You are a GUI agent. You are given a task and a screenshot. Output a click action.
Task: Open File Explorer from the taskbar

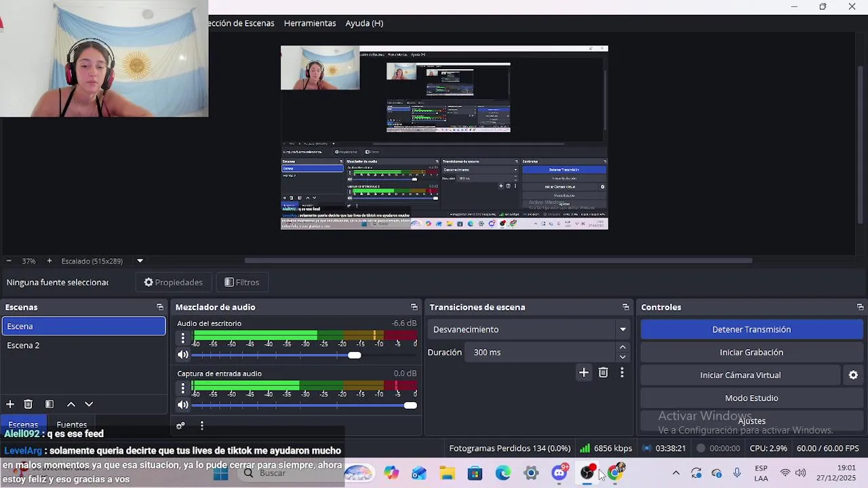[447, 473]
